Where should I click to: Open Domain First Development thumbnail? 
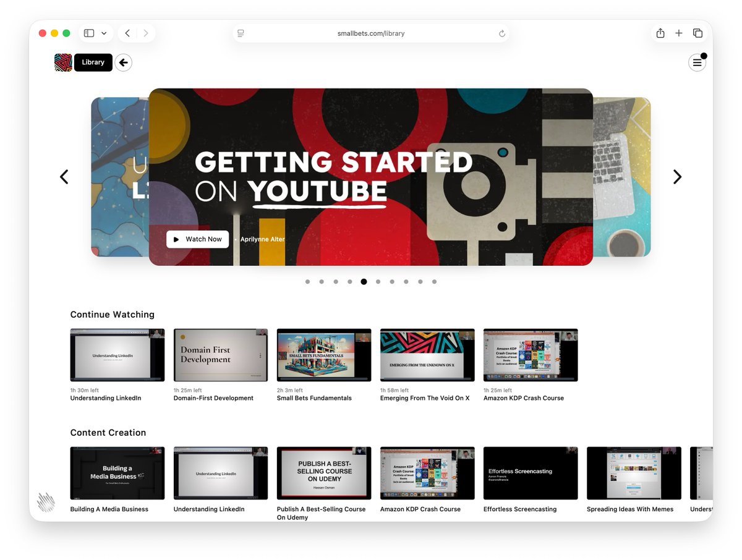click(221, 355)
